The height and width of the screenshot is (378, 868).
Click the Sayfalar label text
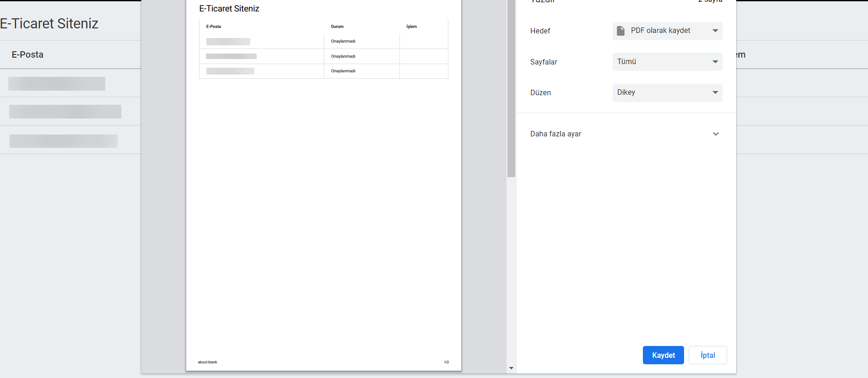tap(544, 62)
